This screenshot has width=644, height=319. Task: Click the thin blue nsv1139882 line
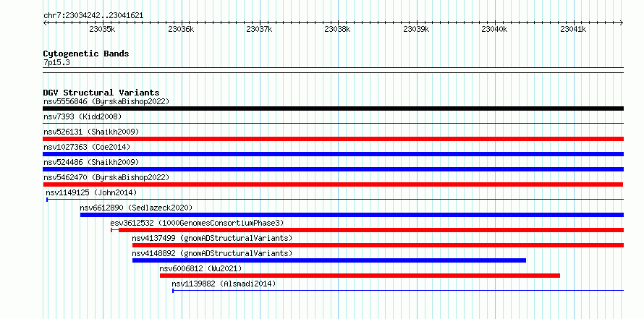click(398, 291)
